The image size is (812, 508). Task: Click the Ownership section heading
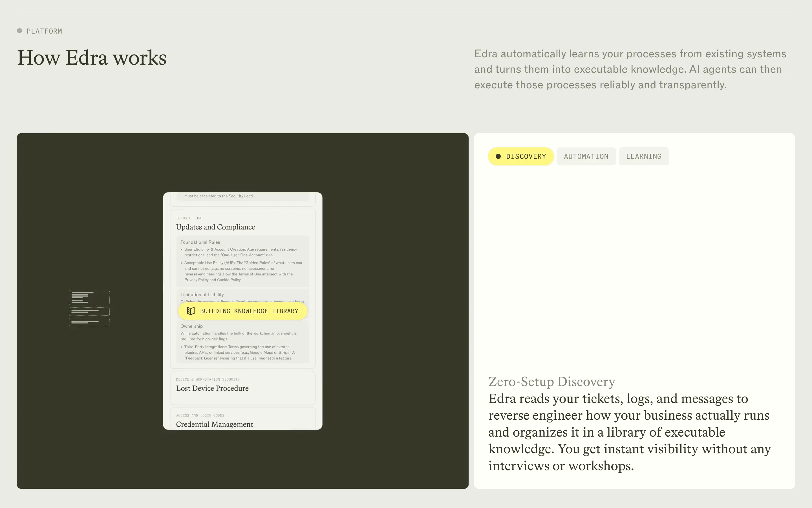tap(192, 326)
